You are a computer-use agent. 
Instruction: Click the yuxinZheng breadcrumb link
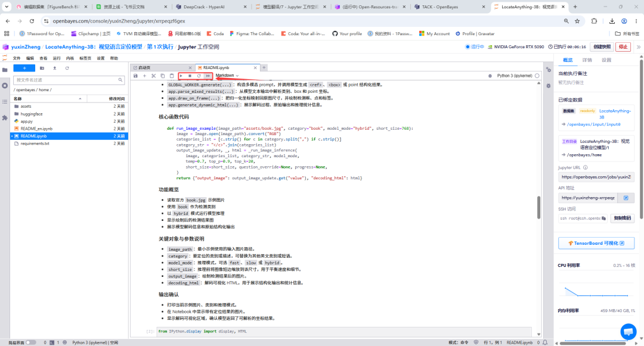tap(26, 46)
